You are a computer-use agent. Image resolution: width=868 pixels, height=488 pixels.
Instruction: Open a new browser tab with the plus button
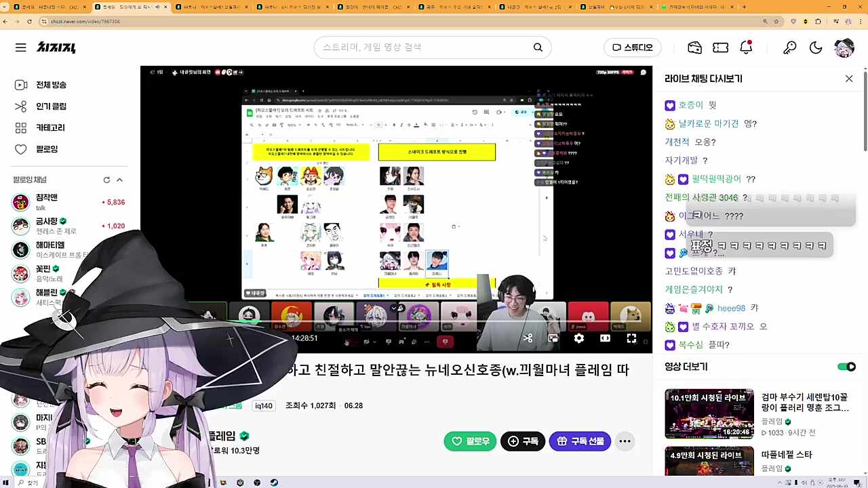pyautogui.click(x=744, y=7)
